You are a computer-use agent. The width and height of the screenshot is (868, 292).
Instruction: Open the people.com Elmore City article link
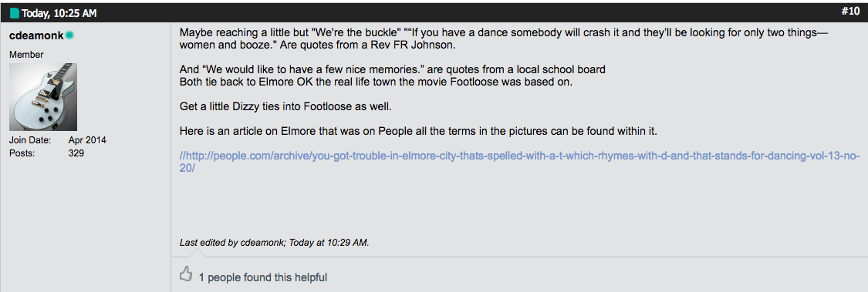[x=519, y=162]
